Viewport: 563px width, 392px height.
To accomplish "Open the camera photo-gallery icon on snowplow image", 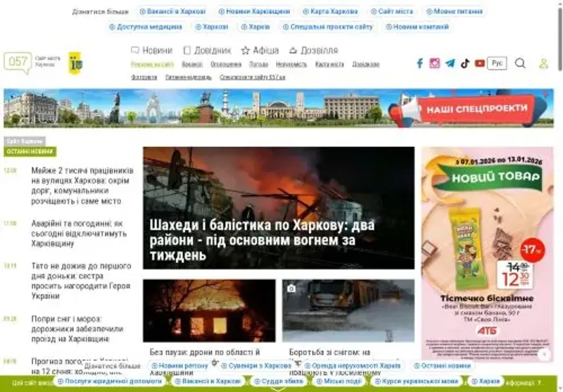I will tap(291, 289).
